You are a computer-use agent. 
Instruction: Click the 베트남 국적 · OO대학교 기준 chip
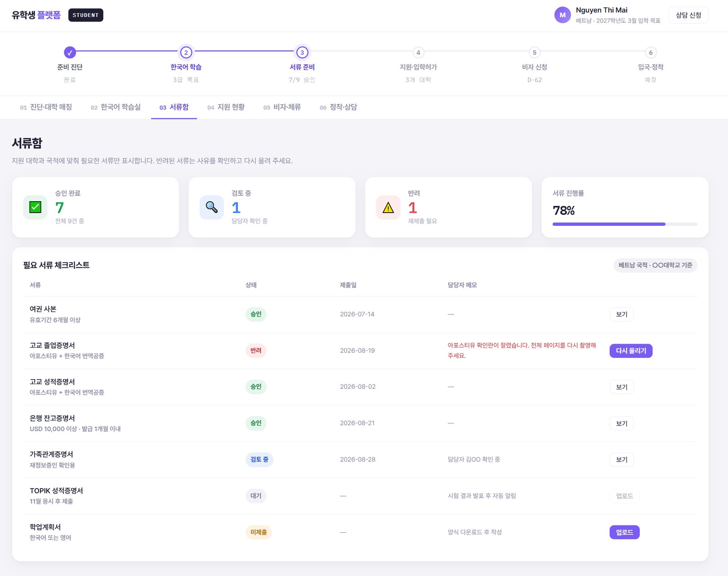click(x=655, y=265)
